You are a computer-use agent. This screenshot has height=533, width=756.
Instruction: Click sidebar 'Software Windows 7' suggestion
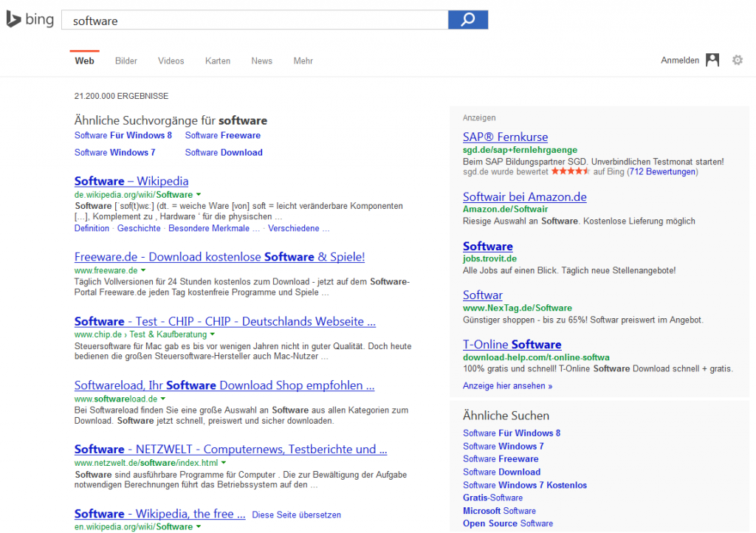(504, 446)
